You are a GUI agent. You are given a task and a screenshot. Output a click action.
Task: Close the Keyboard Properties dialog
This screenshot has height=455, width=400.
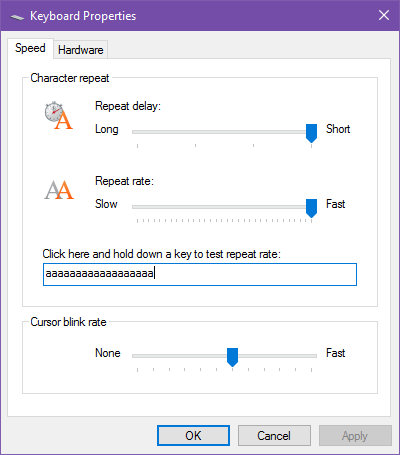tap(384, 15)
